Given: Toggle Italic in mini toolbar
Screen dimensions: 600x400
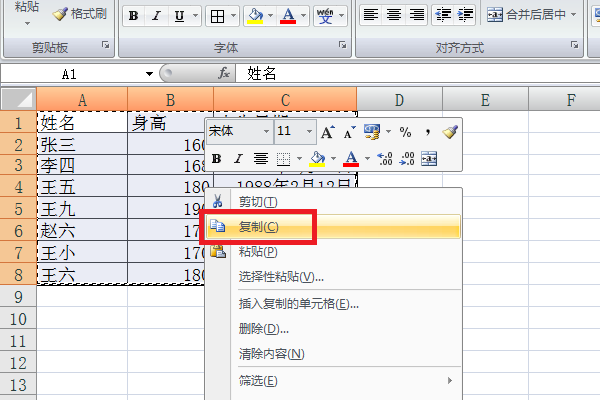Looking at the screenshot, I should [x=238, y=158].
